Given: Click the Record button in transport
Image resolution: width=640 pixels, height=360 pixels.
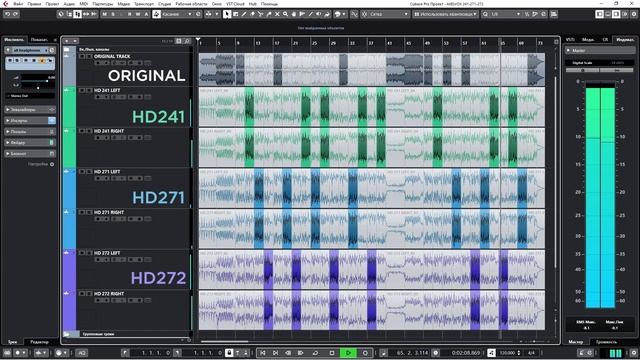Looking at the screenshot, I should [365, 353].
